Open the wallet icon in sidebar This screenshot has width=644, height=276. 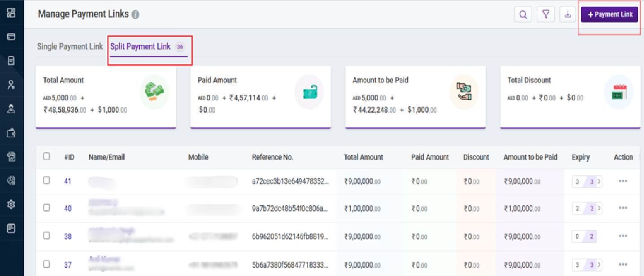pyautogui.click(x=11, y=132)
